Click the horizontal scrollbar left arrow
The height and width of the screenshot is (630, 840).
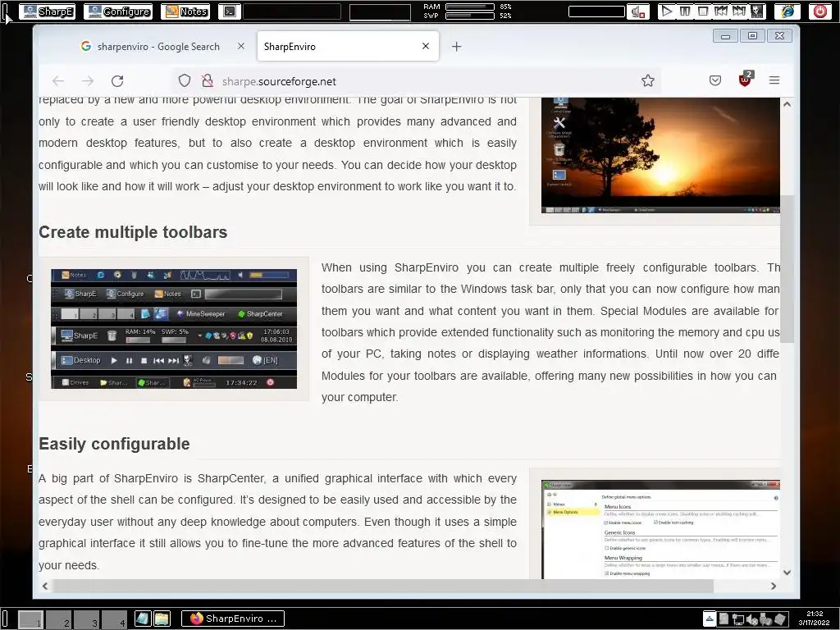45,586
